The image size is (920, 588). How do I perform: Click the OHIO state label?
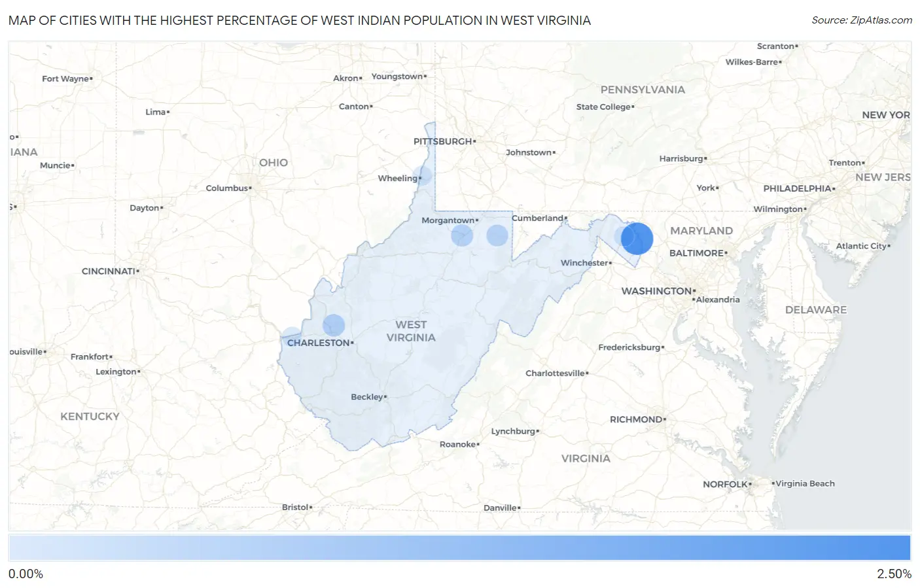tap(274, 163)
